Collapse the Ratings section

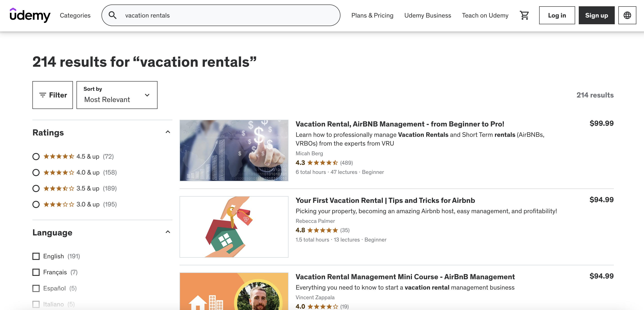pyautogui.click(x=168, y=132)
